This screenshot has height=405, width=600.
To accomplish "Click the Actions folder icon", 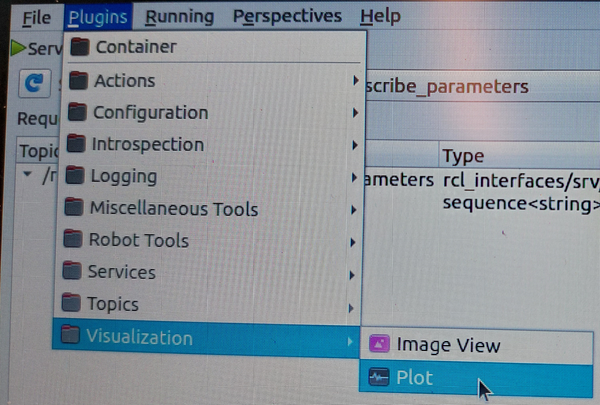I will point(78,81).
